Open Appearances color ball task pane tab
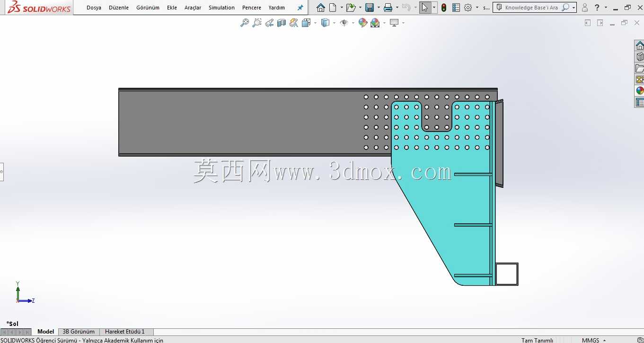The image size is (644, 343). click(x=640, y=91)
